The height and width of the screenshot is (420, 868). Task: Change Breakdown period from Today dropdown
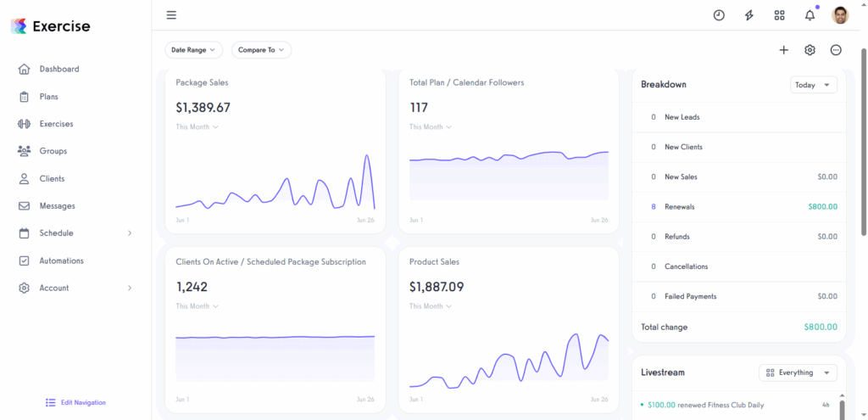814,85
